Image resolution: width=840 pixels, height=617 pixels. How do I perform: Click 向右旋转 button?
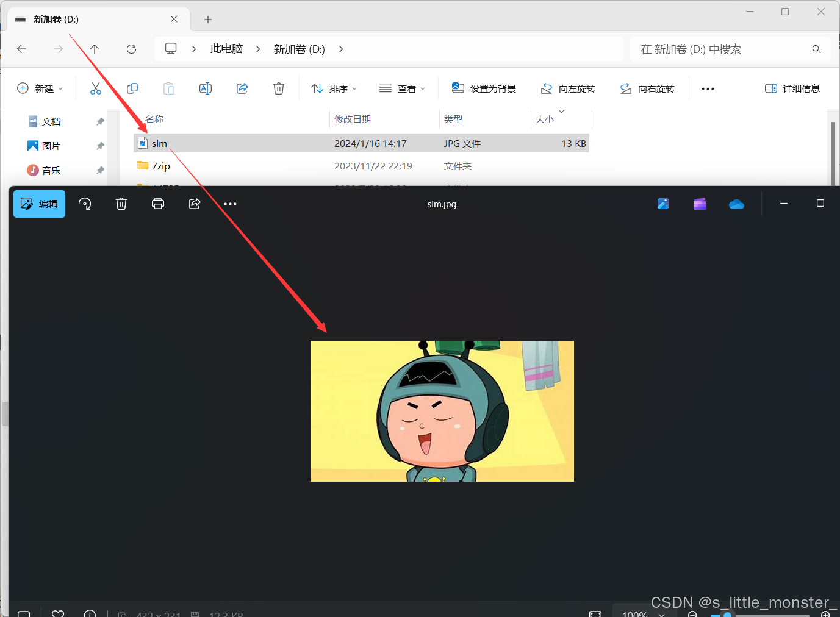[x=647, y=88]
